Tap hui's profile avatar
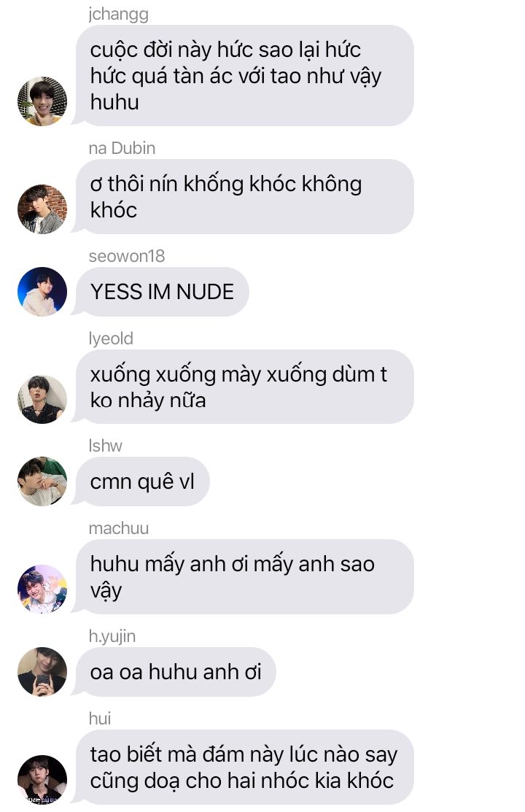The image size is (525, 812). click(x=42, y=779)
